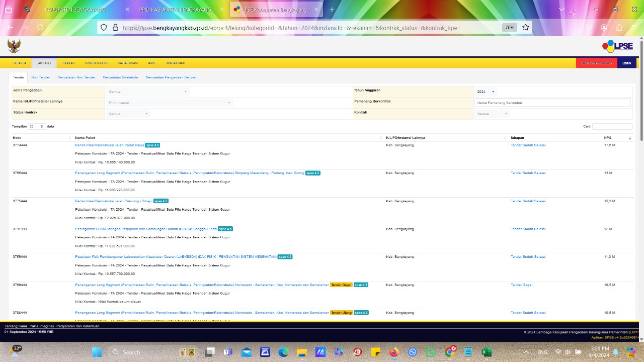644x362 pixels.
Task: Click the red Pendaftaran Penyedia button
Action: (597, 63)
